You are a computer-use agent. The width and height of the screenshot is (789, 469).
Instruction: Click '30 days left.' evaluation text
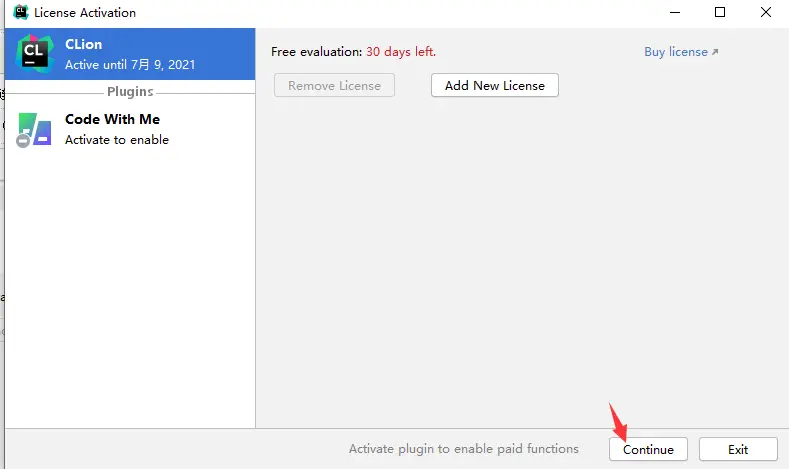coord(401,52)
